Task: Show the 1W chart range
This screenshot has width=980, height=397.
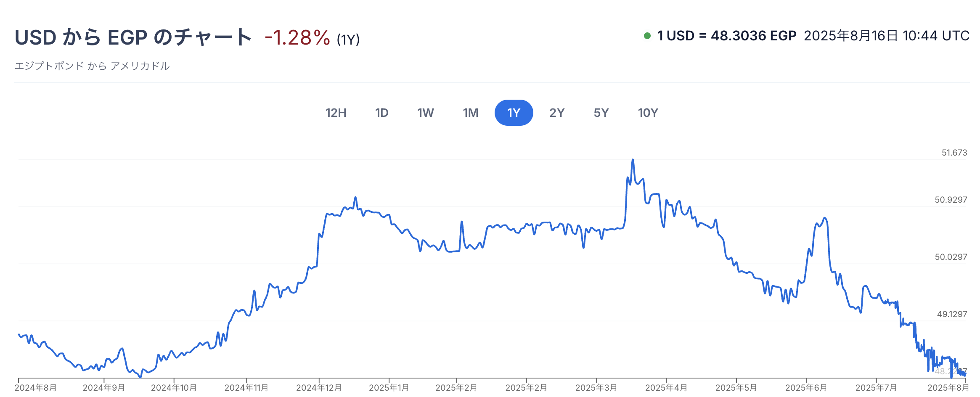Action: [425, 113]
